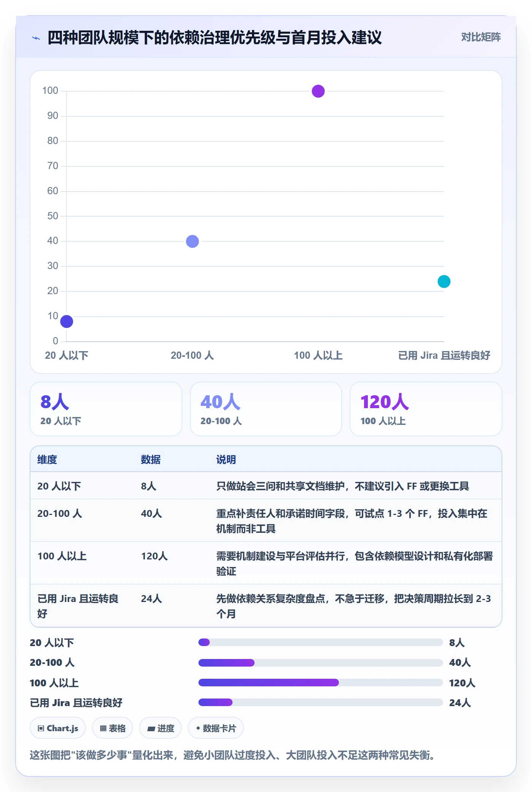Click description starting with 需要机制建设
The width and height of the screenshot is (532, 792).
pyautogui.click(x=355, y=564)
